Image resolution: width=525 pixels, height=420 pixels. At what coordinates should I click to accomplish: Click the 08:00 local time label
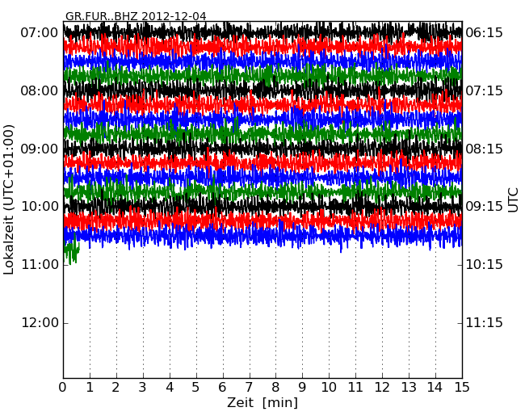click(40, 90)
